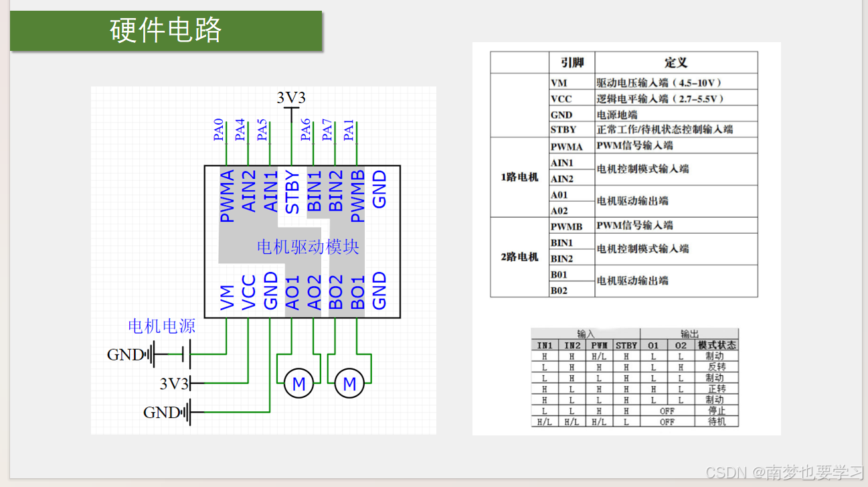Click the PA4 pin label
Screen dimensions: 868x487
click(x=240, y=129)
